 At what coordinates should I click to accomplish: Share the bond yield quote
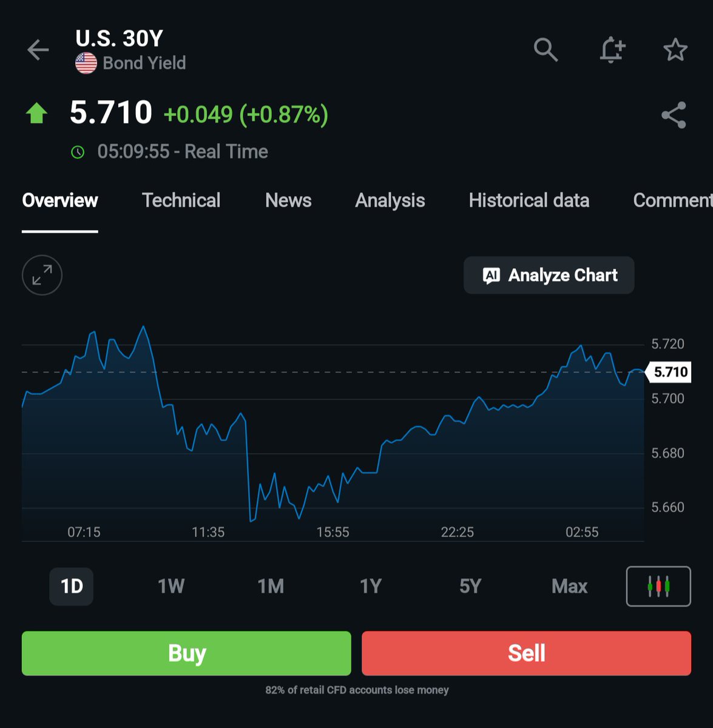pyautogui.click(x=674, y=115)
